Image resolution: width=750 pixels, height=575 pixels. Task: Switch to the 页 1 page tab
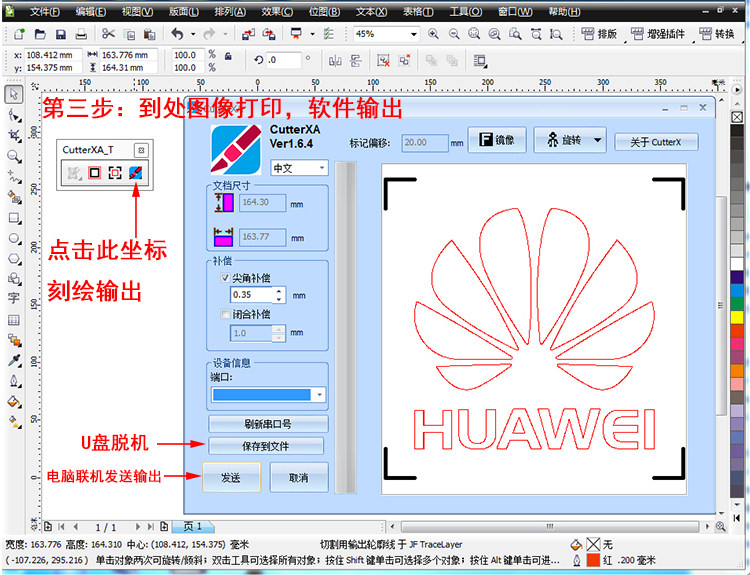[x=193, y=526]
